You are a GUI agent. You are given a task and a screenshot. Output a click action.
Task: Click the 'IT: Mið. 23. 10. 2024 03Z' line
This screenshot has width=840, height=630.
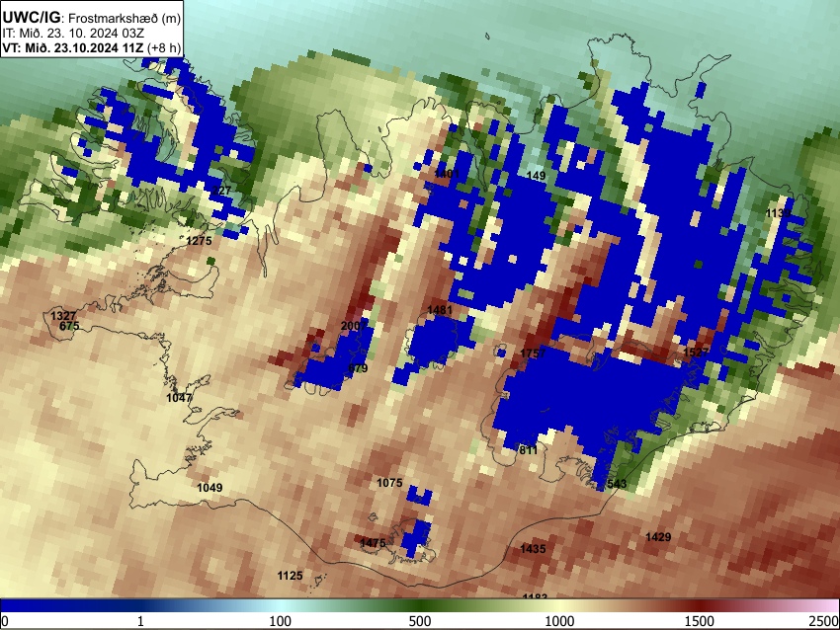coord(73,34)
